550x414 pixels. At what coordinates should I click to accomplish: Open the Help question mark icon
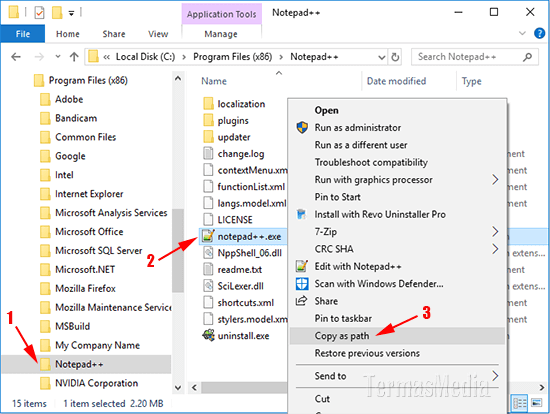tap(539, 33)
